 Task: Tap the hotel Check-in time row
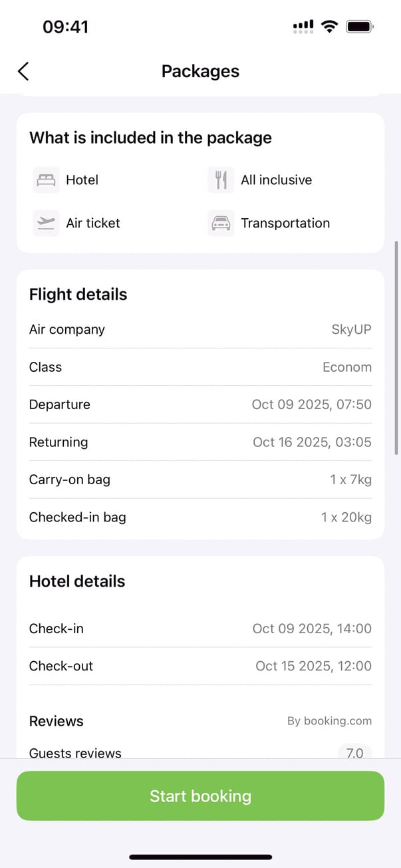click(200, 629)
